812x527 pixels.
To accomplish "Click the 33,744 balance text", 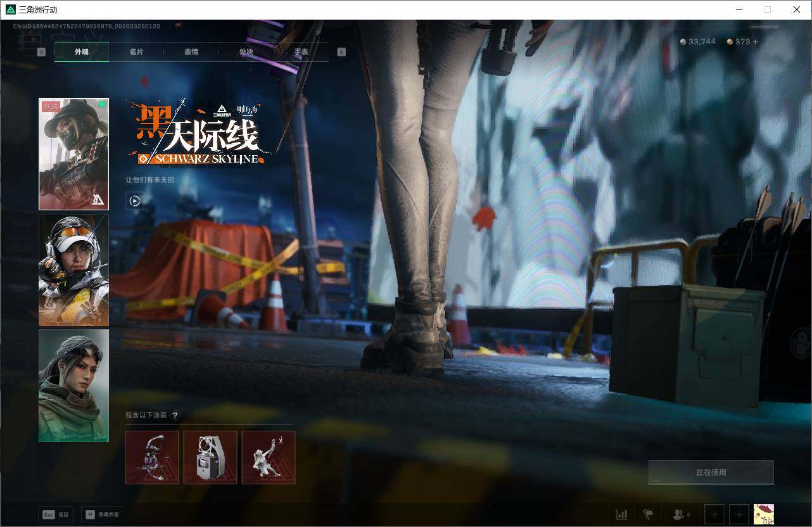I will coord(702,42).
